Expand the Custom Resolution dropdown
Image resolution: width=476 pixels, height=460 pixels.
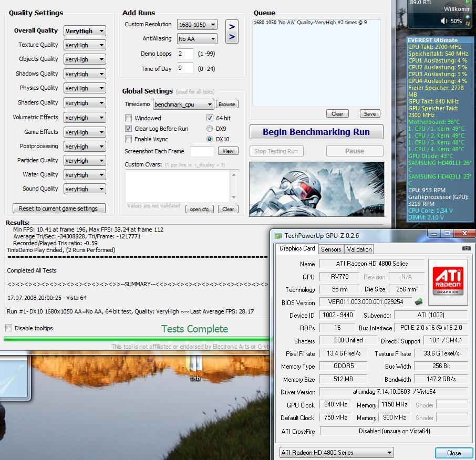pos(197,25)
